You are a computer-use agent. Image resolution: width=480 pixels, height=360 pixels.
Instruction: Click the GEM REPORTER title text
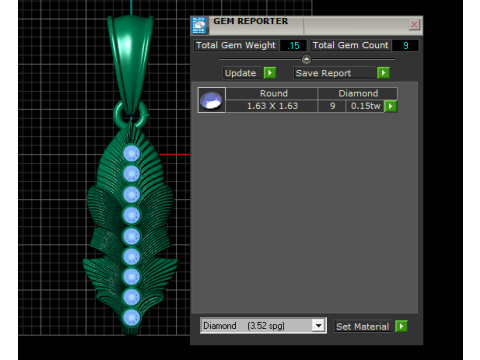click(x=251, y=21)
